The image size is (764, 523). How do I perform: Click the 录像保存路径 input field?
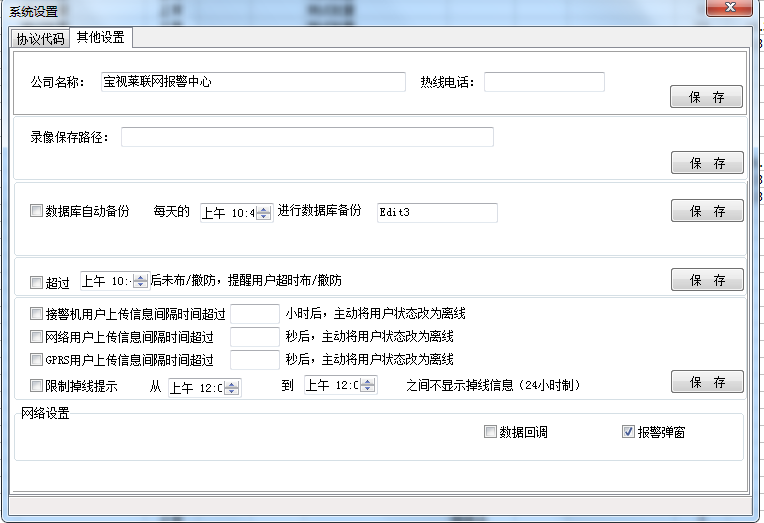click(x=307, y=137)
